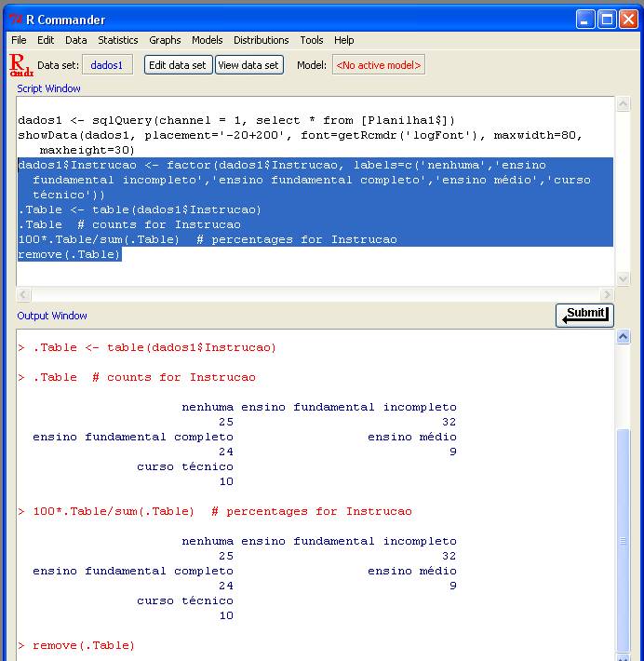This screenshot has height=661, width=644.
Task: Click the Output Window scrollbar thumb
Action: (624, 541)
